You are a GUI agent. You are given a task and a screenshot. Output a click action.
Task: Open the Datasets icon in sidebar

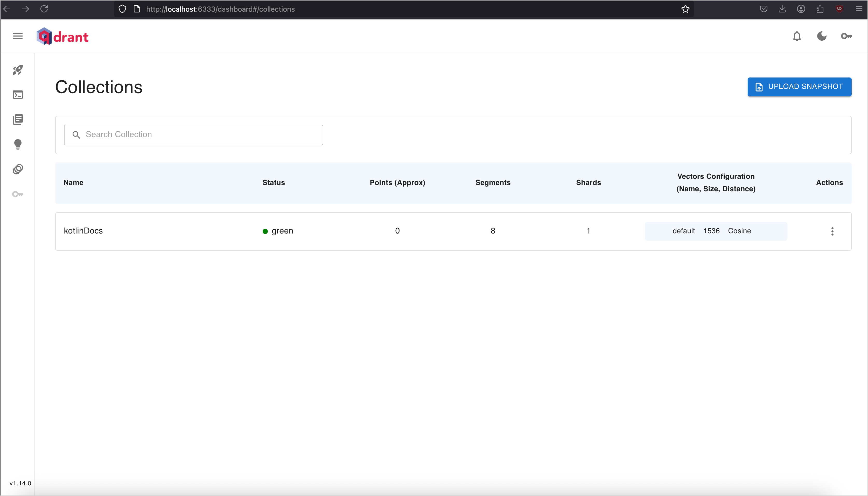(18, 169)
